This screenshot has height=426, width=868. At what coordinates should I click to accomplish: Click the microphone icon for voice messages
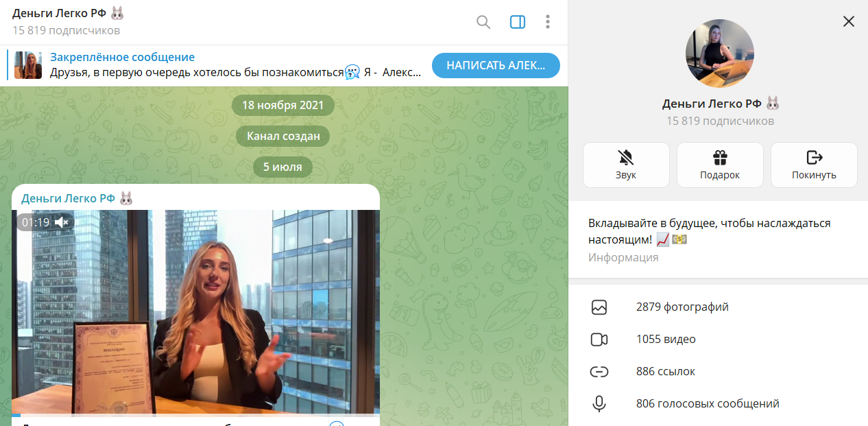tap(599, 404)
